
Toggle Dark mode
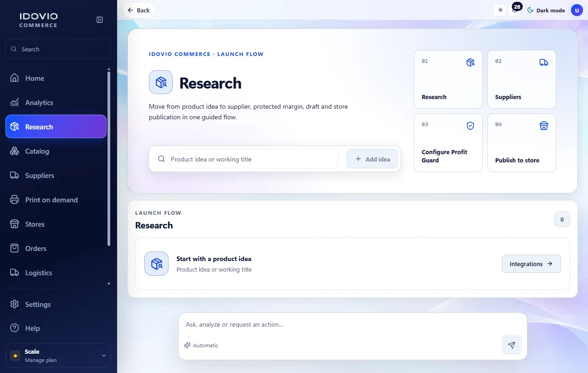point(546,10)
